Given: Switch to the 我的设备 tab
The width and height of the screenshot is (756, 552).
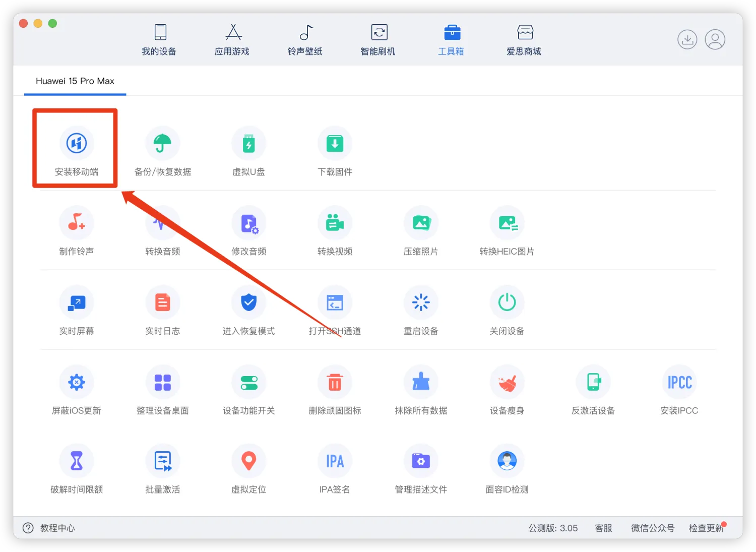Looking at the screenshot, I should [159, 39].
